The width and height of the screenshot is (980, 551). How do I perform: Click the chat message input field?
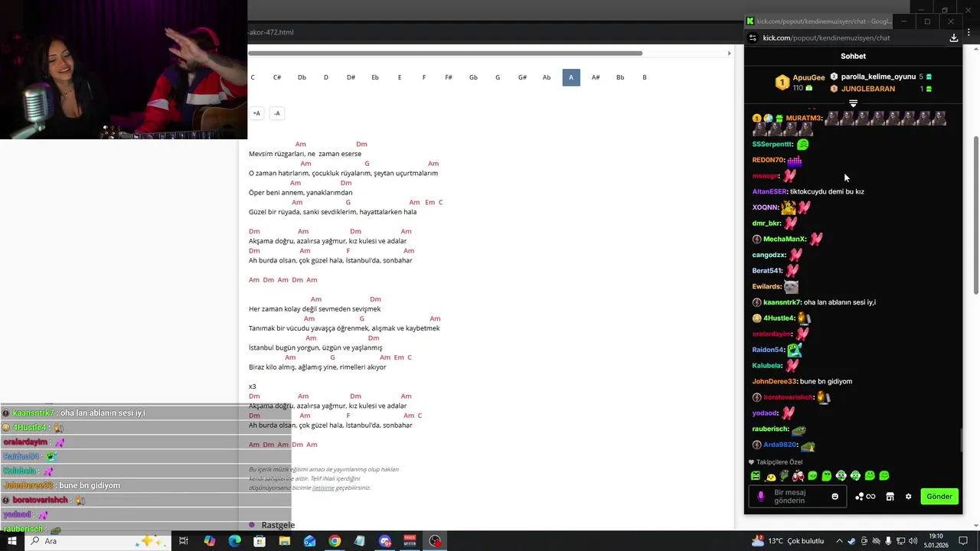pos(797,496)
